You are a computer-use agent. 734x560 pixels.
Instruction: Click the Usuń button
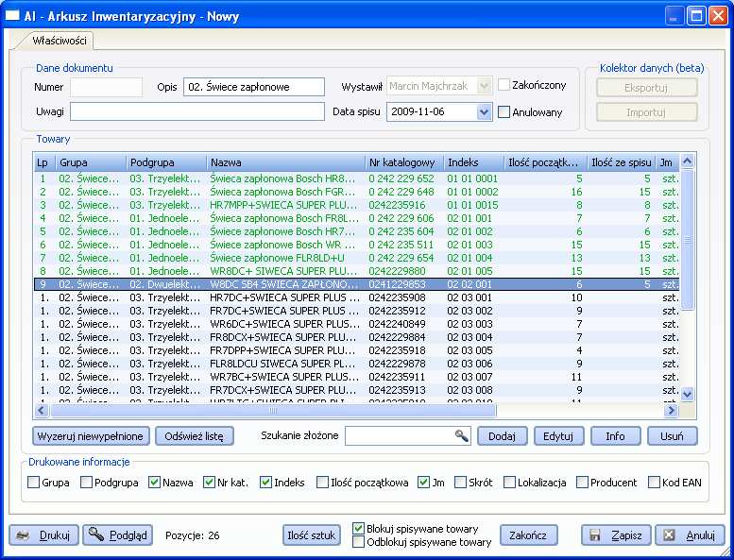[x=673, y=436]
